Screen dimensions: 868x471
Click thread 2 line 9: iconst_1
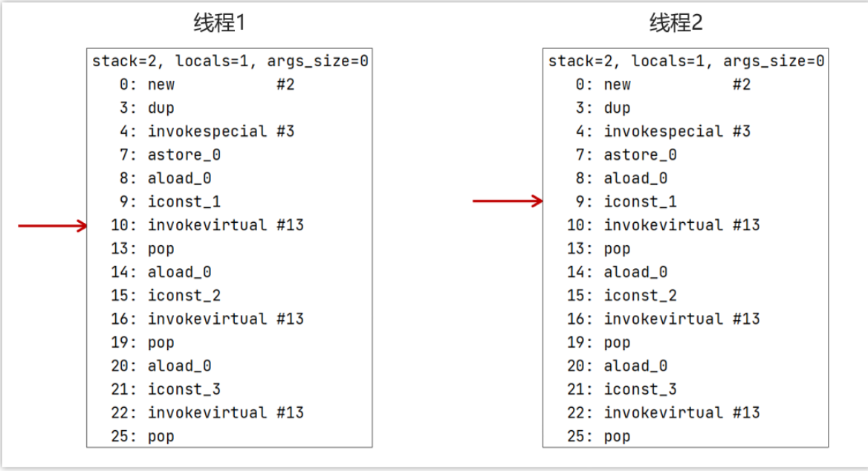click(x=626, y=201)
